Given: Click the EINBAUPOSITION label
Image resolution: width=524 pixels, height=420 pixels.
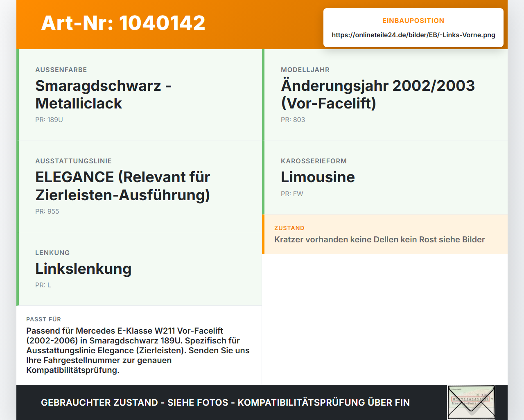Looking at the screenshot, I should pos(413,20).
